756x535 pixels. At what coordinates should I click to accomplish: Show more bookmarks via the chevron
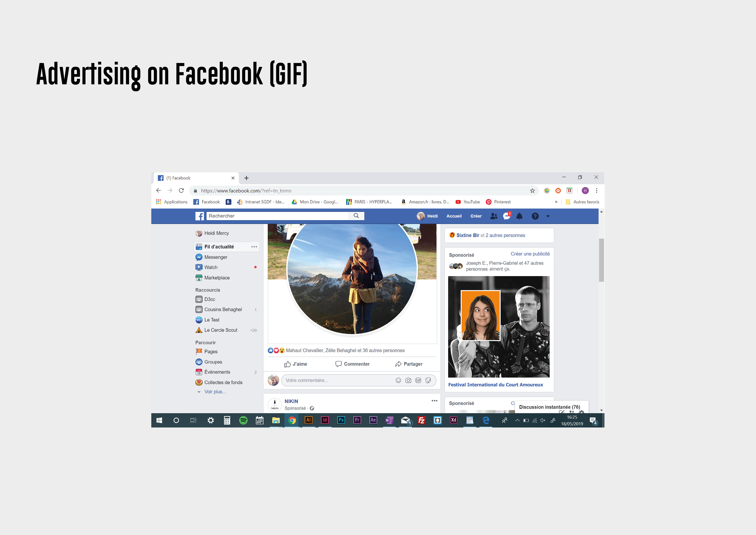pos(556,202)
